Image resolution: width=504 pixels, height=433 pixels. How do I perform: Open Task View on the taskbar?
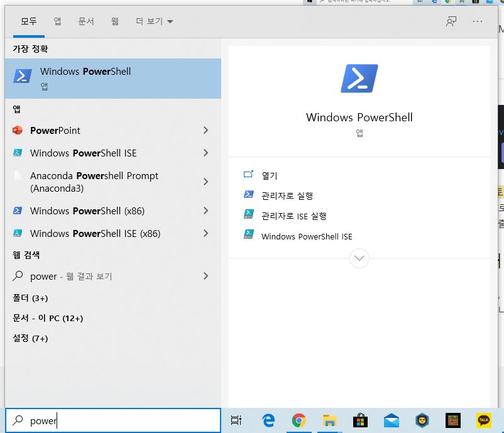coord(236,420)
